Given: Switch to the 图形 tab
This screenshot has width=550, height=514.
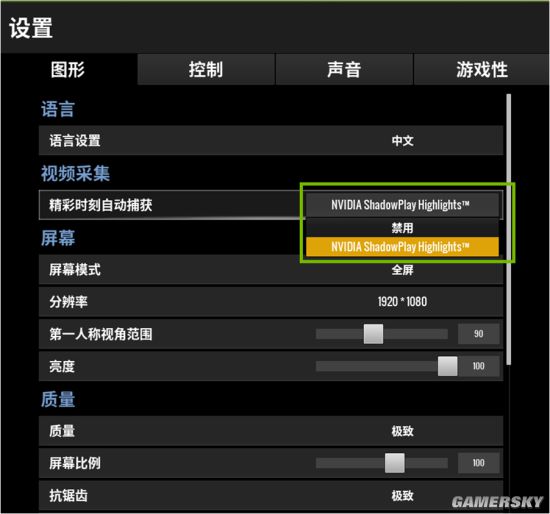Looking at the screenshot, I should (x=69, y=69).
